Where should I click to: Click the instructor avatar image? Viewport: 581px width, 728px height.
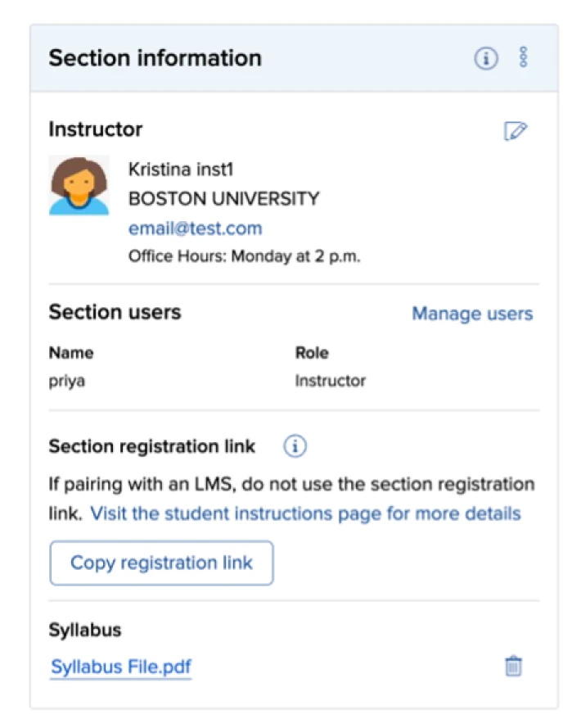tap(79, 185)
